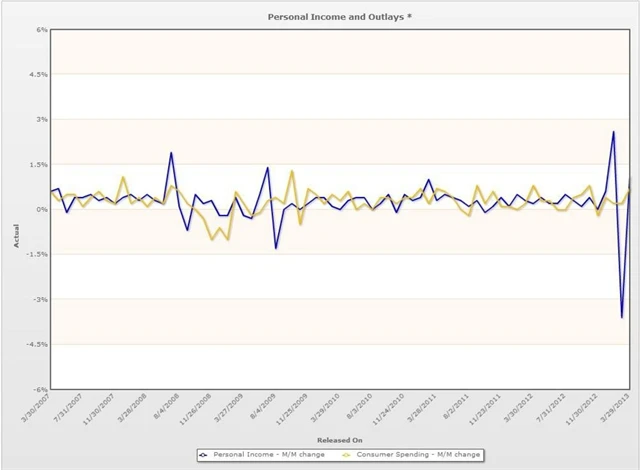Click the Consumer Spending peak near 1.3% in late 2009

292,171
